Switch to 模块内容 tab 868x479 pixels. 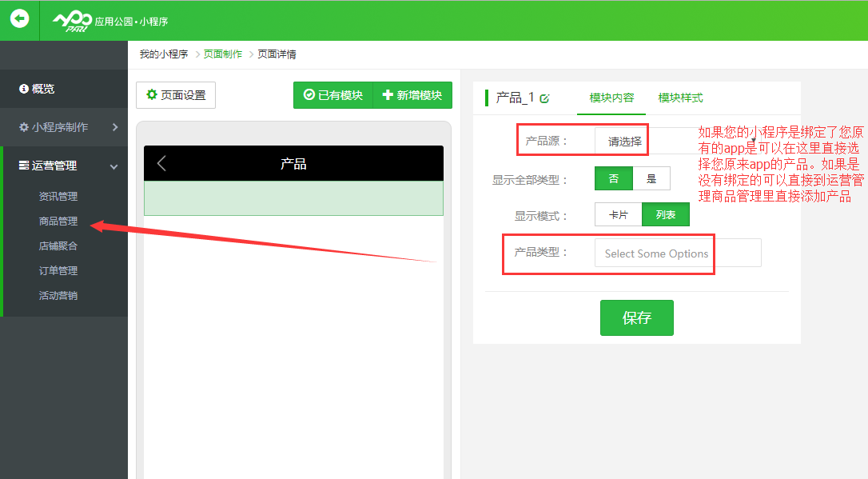point(611,98)
